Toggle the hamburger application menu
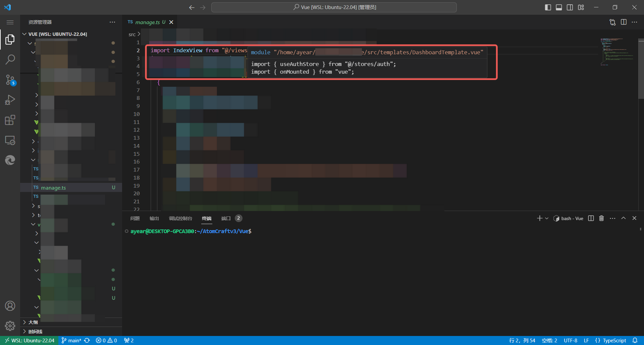 click(10, 22)
